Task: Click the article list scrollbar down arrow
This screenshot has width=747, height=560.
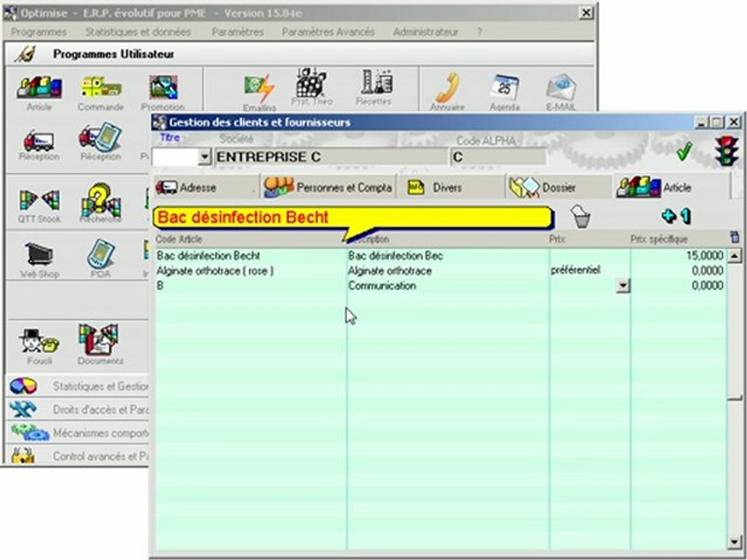Action: click(x=734, y=542)
